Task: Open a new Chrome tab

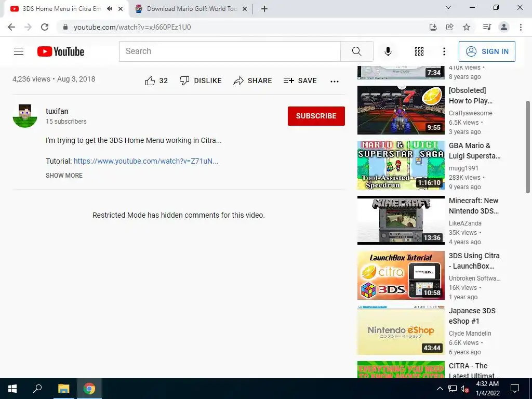Action: [264, 9]
